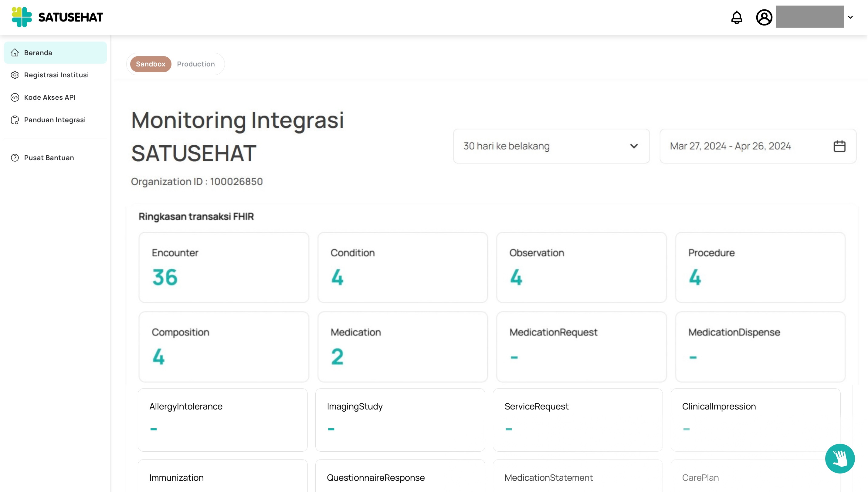The width and height of the screenshot is (868, 492).
Task: Open Registrasi Institusi menu item
Action: point(56,75)
